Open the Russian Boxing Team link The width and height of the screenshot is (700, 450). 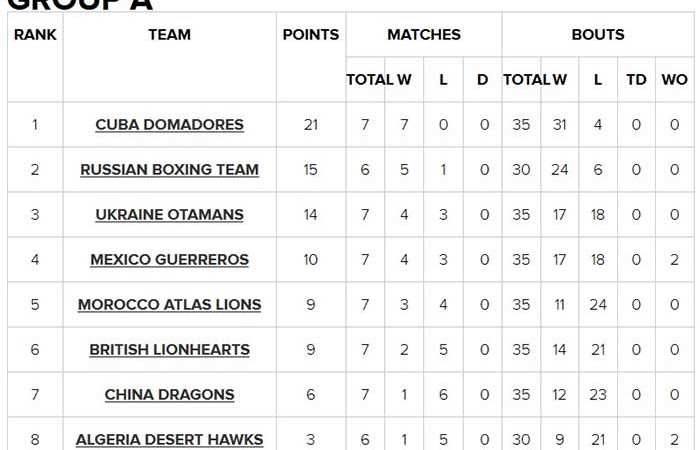click(169, 170)
